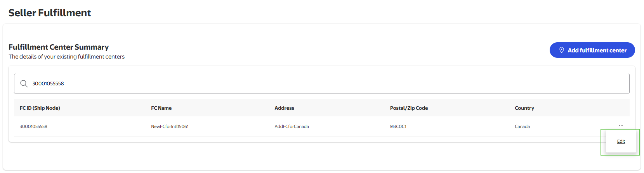
Task: Click the Country column header
Action: [524, 108]
